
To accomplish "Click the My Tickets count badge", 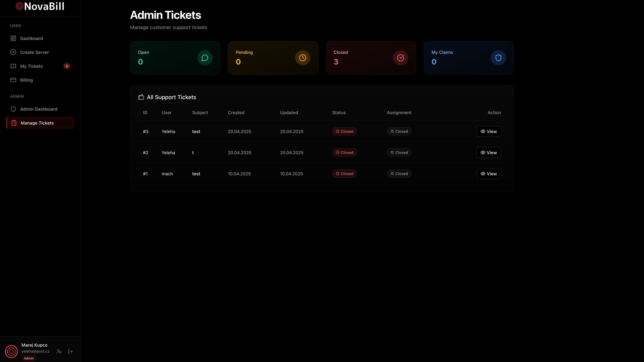I will coord(67,66).
